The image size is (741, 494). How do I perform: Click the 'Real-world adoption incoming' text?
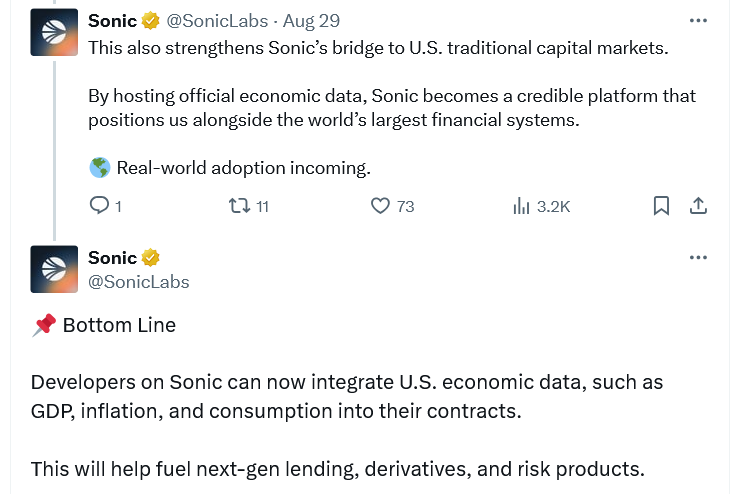tap(243, 167)
